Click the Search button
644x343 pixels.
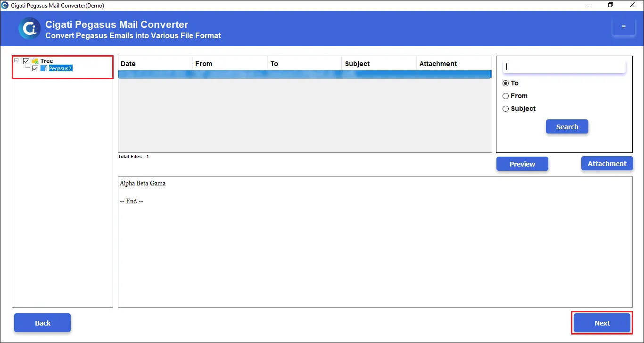pyautogui.click(x=567, y=126)
